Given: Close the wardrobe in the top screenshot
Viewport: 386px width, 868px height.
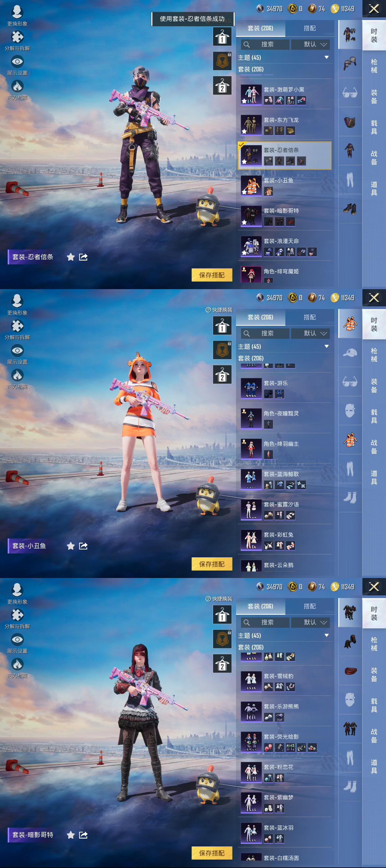Looking at the screenshot, I should 374,9.
